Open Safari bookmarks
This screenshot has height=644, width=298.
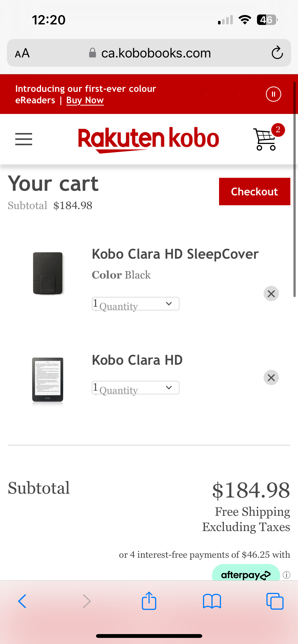pyautogui.click(x=212, y=601)
